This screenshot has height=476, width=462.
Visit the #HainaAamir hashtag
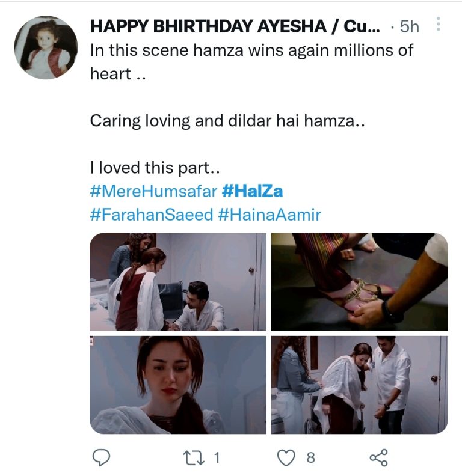click(269, 215)
